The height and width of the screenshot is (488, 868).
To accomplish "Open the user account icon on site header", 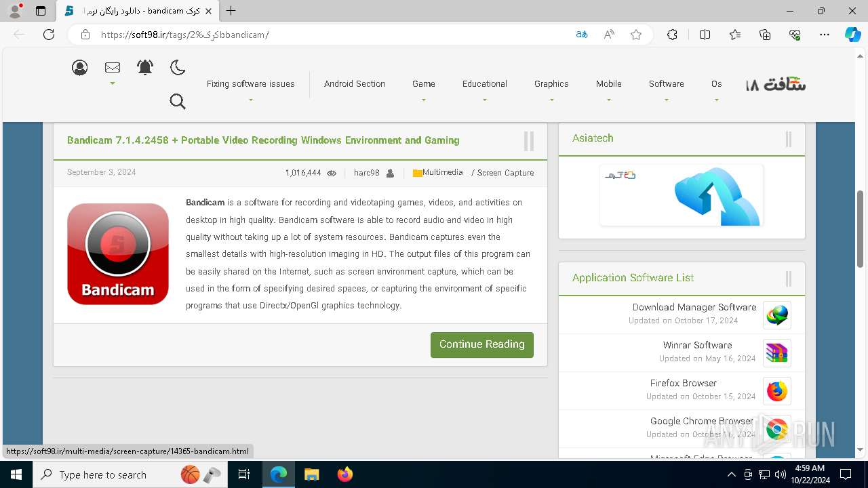I will pos(80,68).
